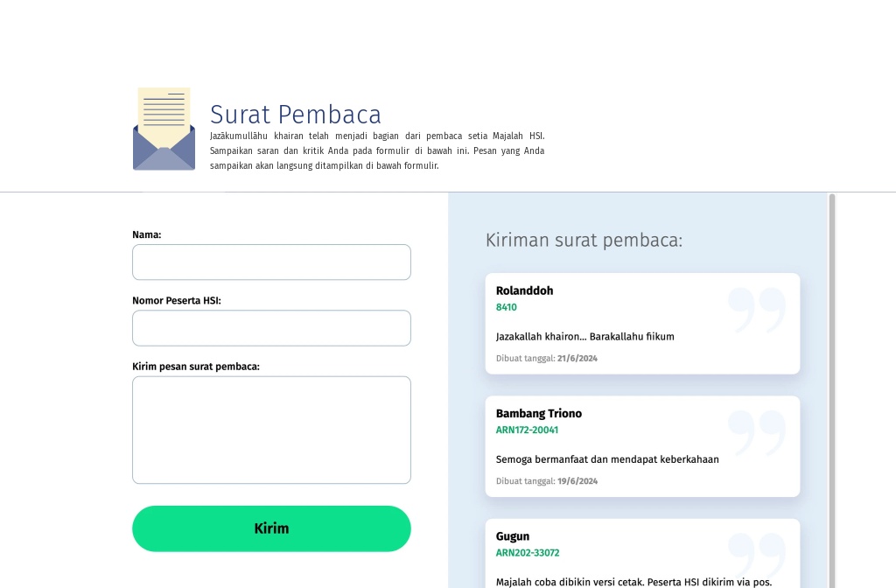Click participant ID ARN202-33072

(528, 552)
